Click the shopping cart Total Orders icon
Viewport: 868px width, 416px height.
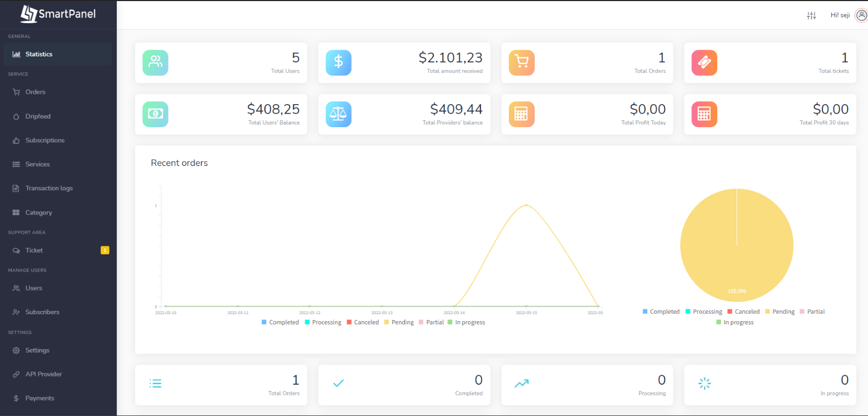click(521, 63)
